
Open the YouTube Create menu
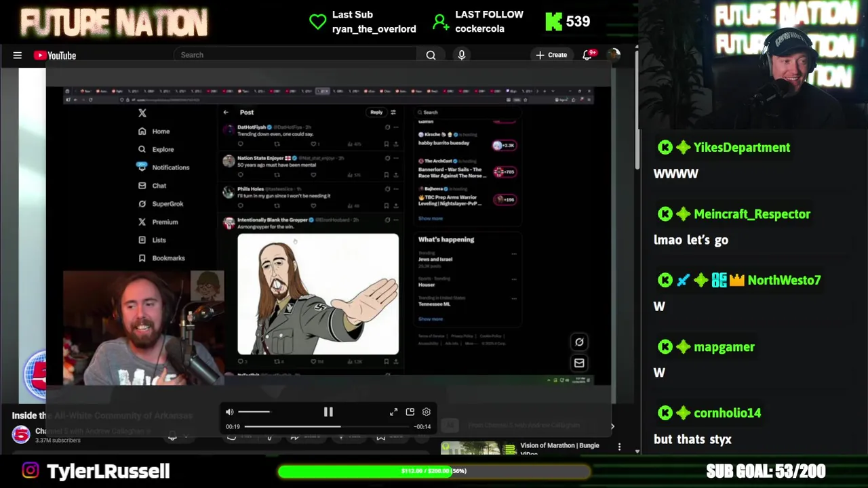tap(551, 55)
